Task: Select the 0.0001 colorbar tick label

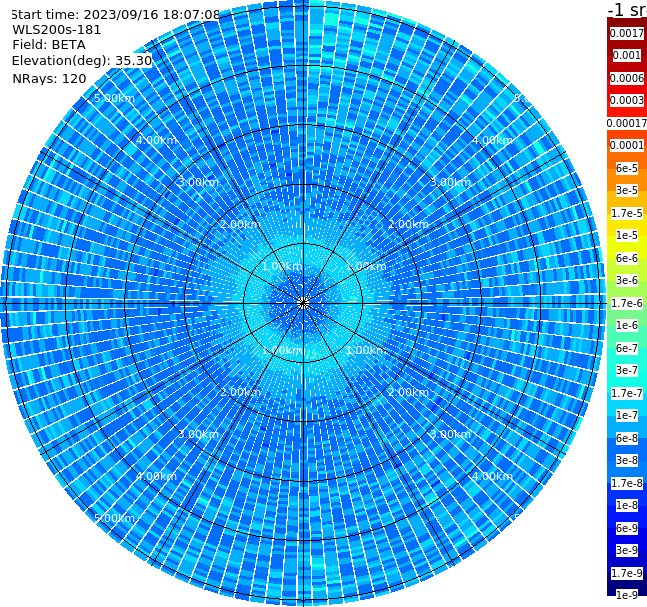Action: (x=627, y=145)
